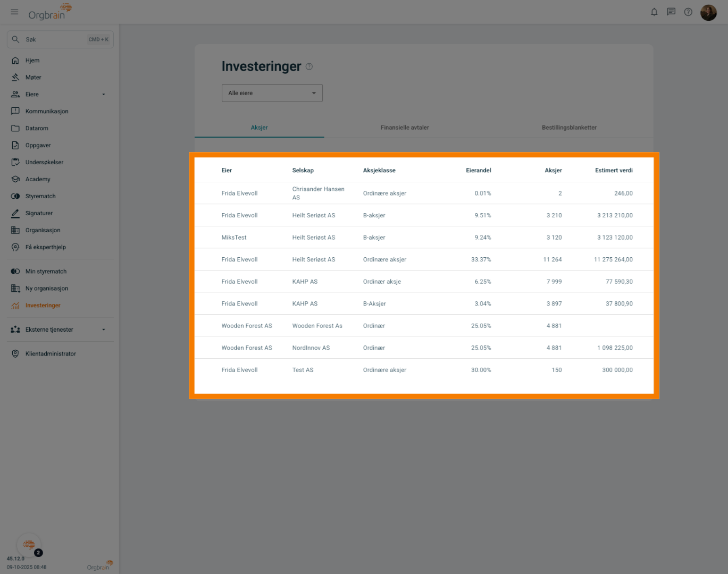The width and height of the screenshot is (728, 574).
Task: Open Klientadministrator in sidebar
Action: (51, 354)
